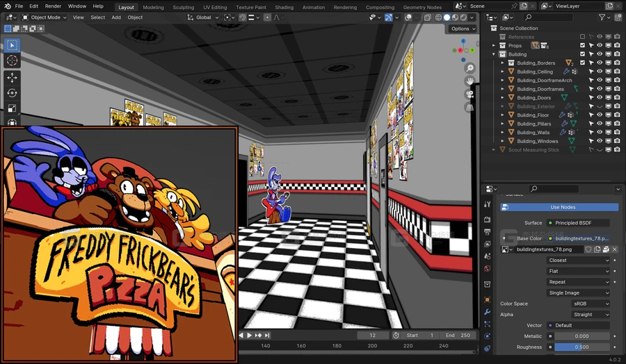This screenshot has height=364, width=626.
Task: Open the File menu
Action: point(19,6)
